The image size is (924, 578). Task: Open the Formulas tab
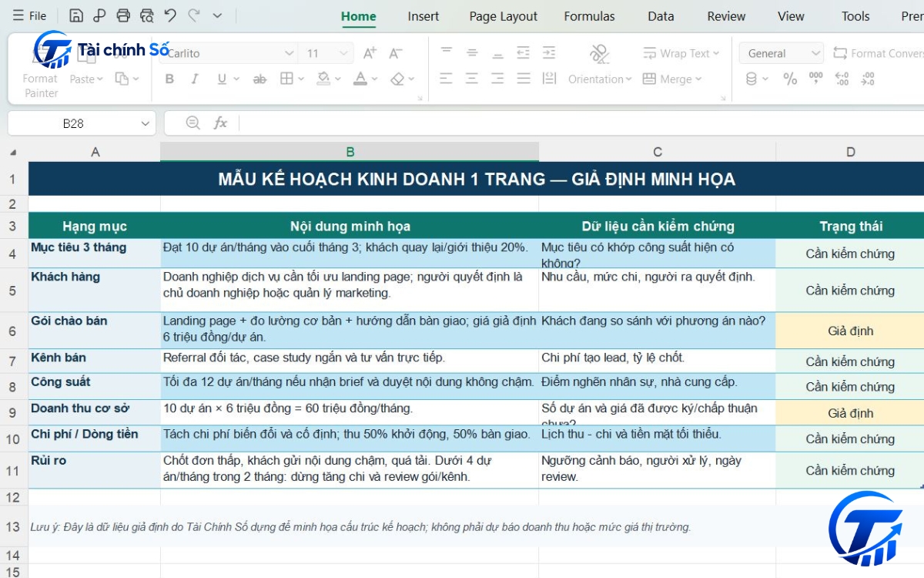[x=589, y=16]
